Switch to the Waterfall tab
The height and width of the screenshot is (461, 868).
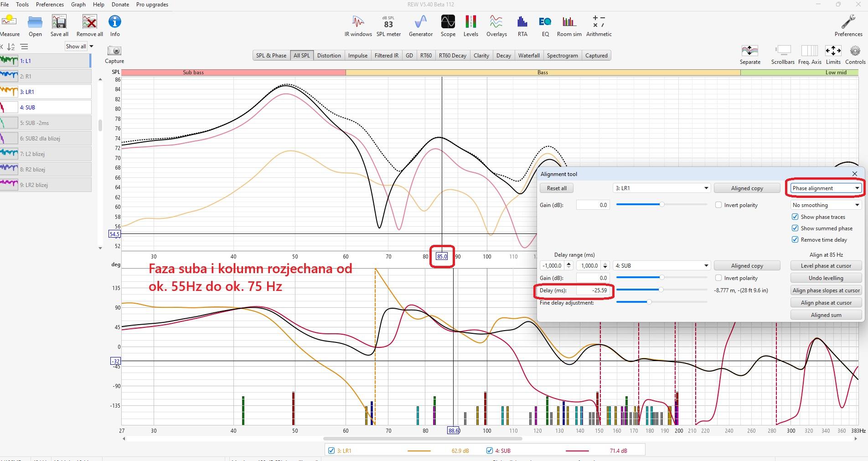click(x=528, y=56)
